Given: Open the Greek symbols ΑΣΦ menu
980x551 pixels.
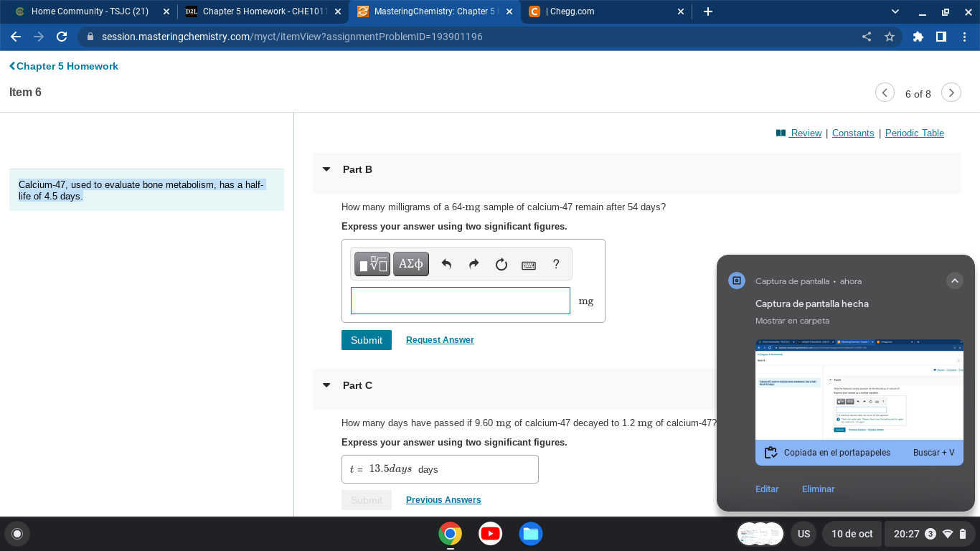Looking at the screenshot, I should [x=411, y=264].
